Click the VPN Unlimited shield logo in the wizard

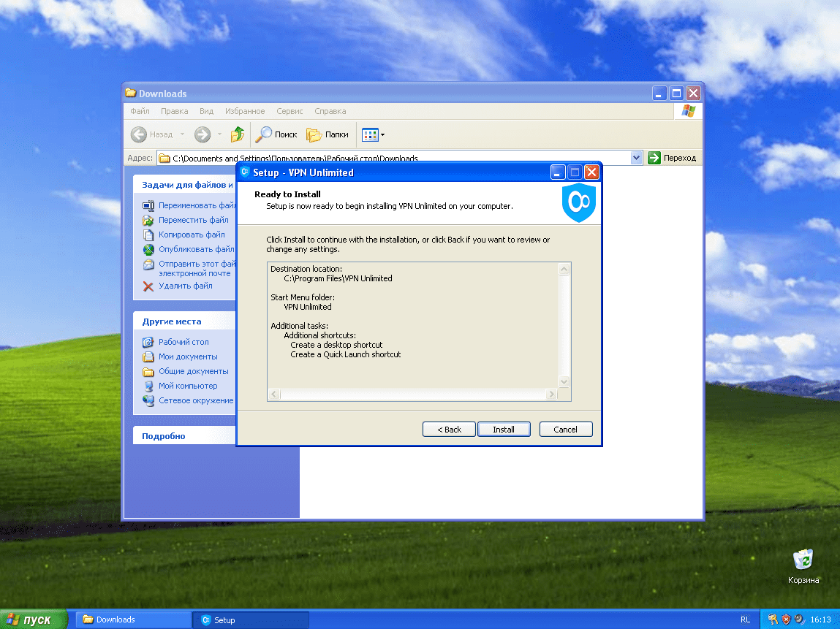pos(578,203)
